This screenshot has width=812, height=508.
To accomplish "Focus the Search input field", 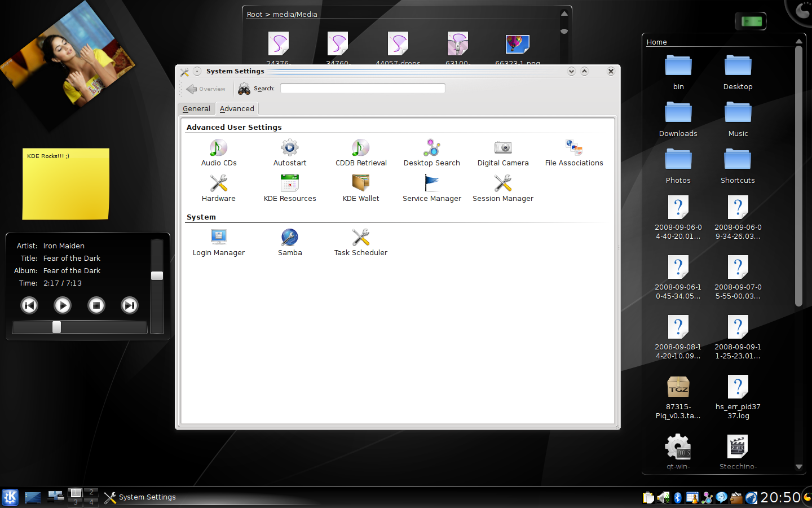I will (x=363, y=88).
